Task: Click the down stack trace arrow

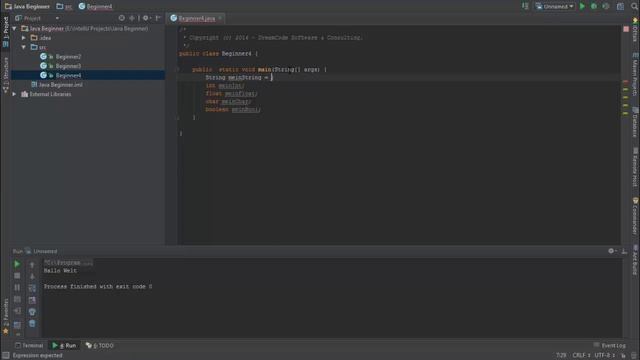Action: tap(32, 276)
